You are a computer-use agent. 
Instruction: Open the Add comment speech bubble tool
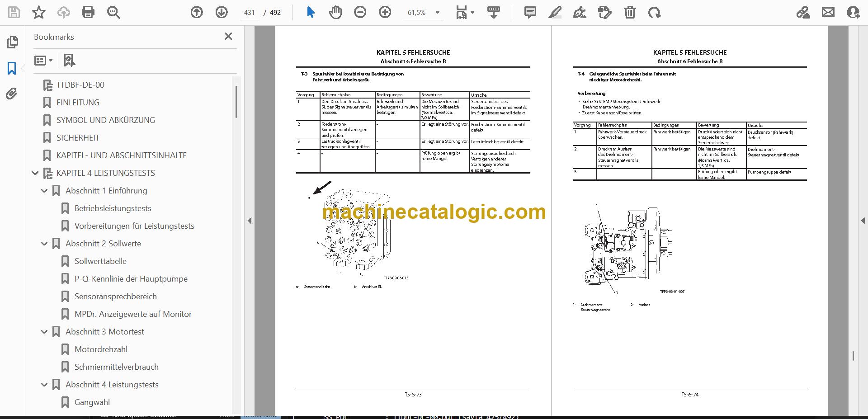[530, 12]
